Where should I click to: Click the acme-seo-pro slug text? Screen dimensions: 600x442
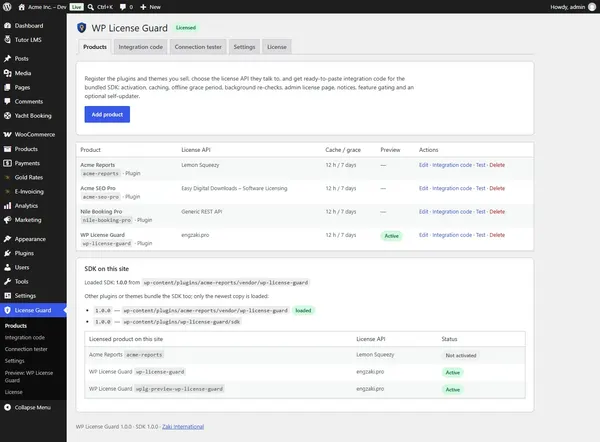(x=101, y=197)
